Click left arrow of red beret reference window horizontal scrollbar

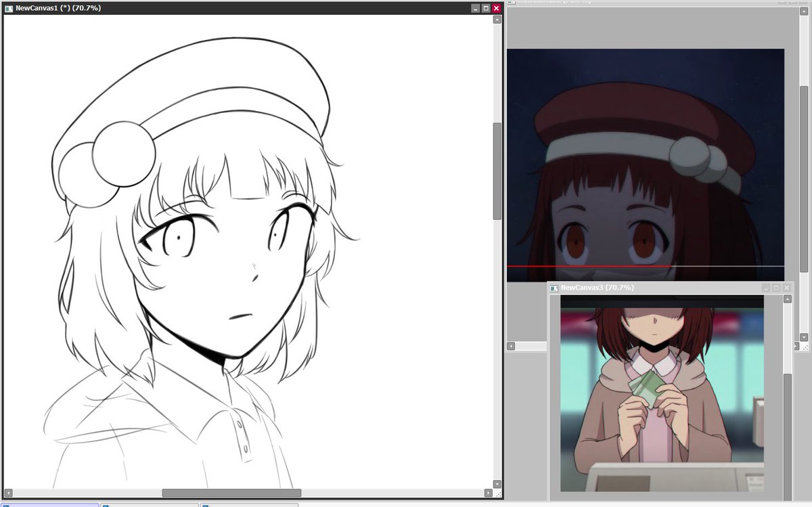point(512,346)
